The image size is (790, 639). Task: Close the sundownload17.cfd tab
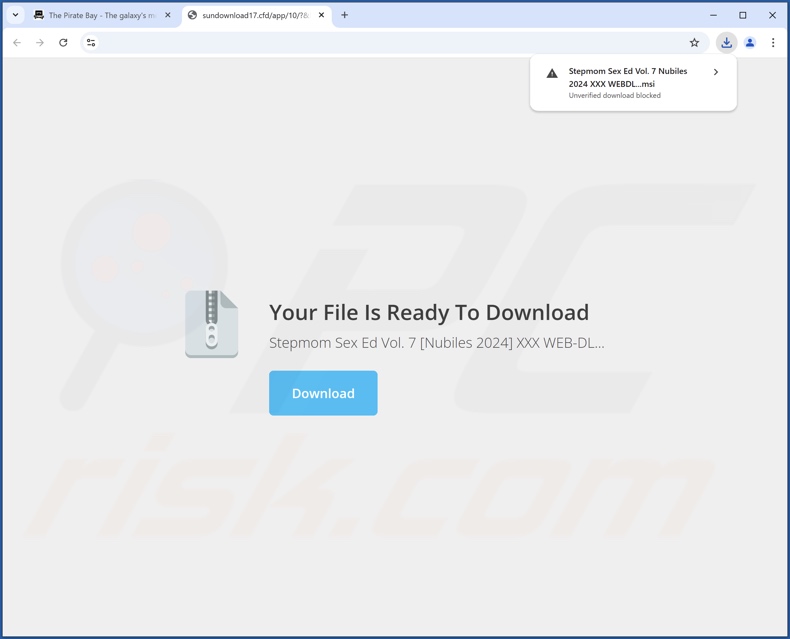point(321,15)
